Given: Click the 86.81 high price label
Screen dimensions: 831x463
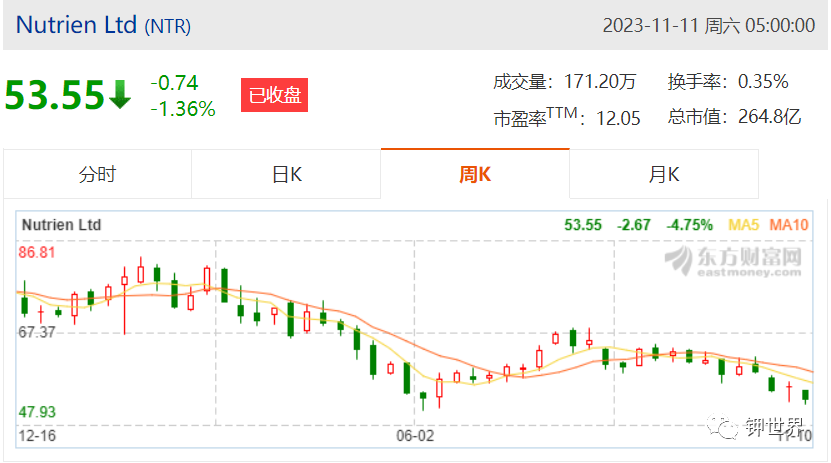Looking at the screenshot, I should (x=37, y=252).
